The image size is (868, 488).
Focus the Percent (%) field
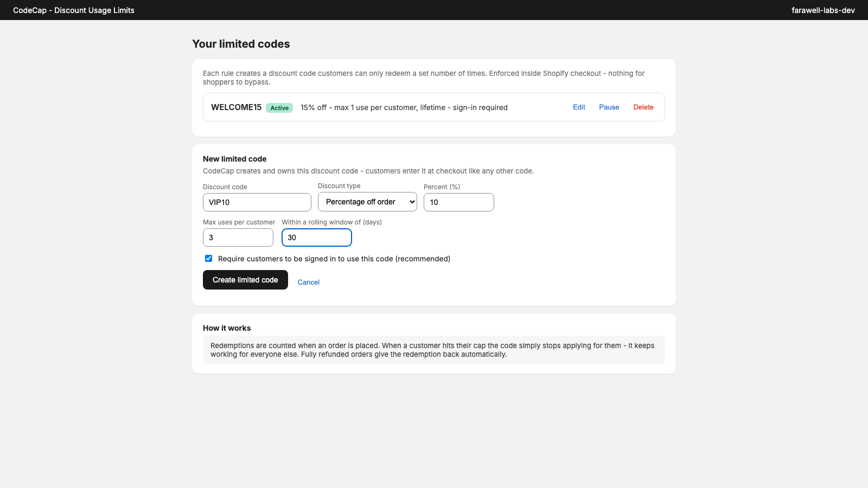pyautogui.click(x=459, y=202)
